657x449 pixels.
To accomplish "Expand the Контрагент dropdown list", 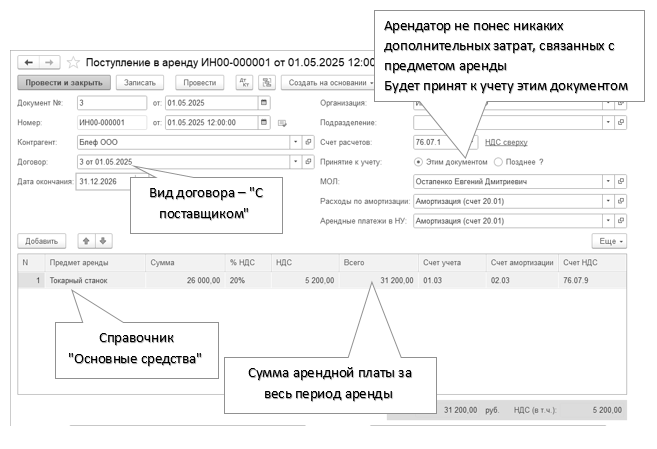I will point(295,142).
